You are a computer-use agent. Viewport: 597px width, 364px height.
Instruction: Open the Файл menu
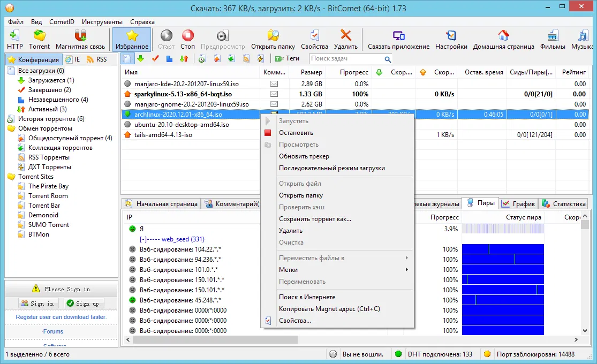[x=16, y=22]
